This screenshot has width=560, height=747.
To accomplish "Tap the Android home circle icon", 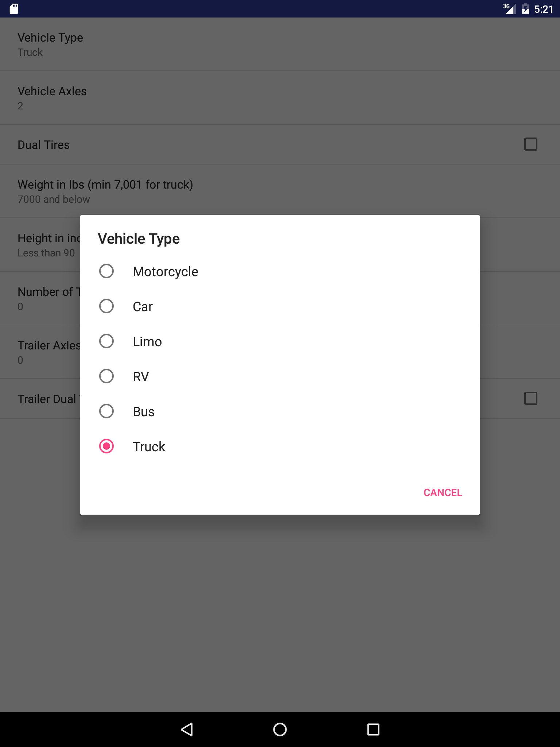I will click(280, 729).
